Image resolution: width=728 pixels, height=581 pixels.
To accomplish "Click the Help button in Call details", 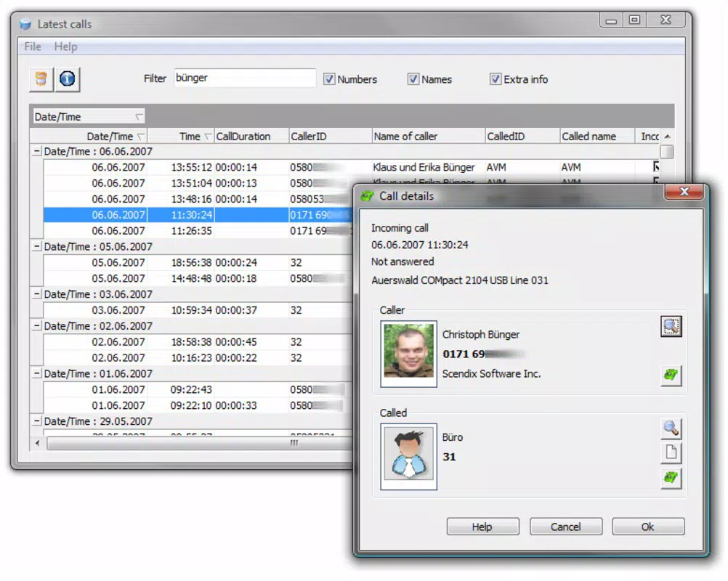I will 483,527.
